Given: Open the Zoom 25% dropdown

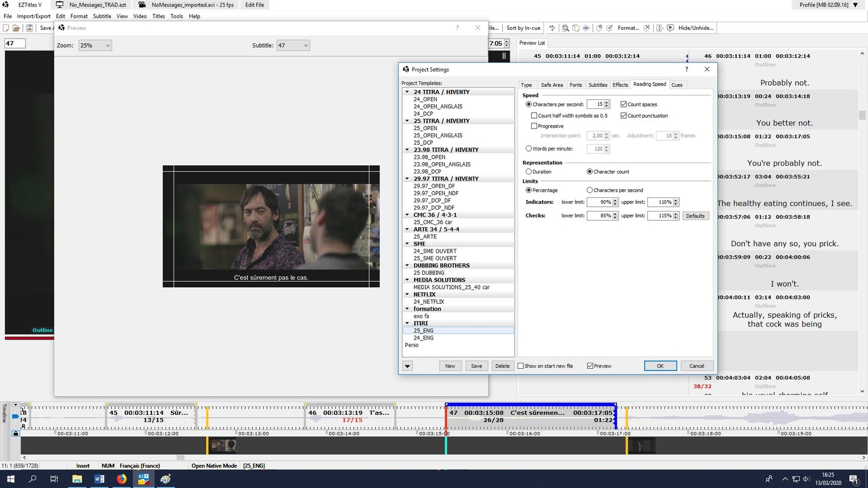Looking at the screenshot, I should (95, 46).
